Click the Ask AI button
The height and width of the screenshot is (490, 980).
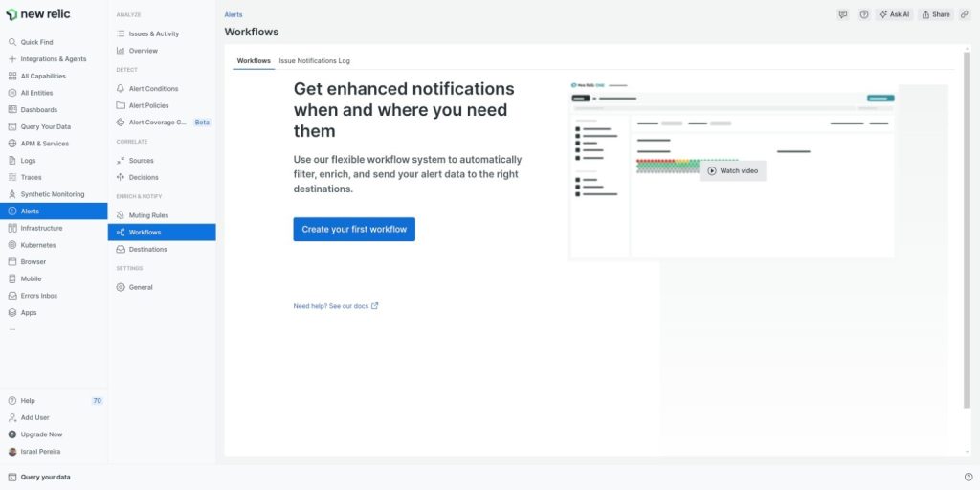tap(894, 14)
